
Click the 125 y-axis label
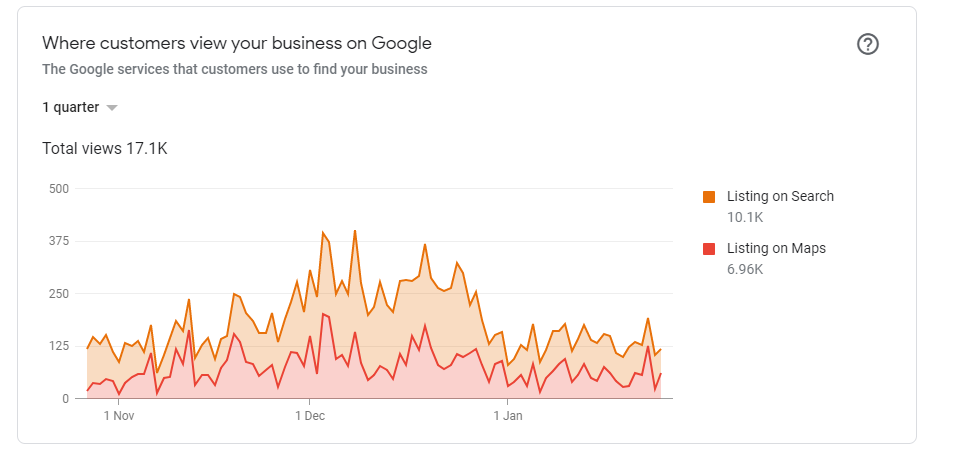(59, 346)
